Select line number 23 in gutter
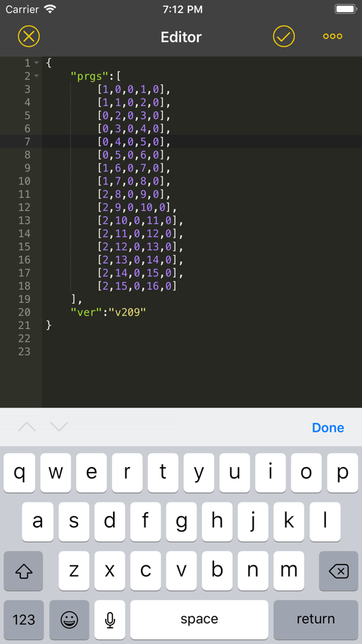This screenshot has height=644, width=362. pyautogui.click(x=24, y=352)
